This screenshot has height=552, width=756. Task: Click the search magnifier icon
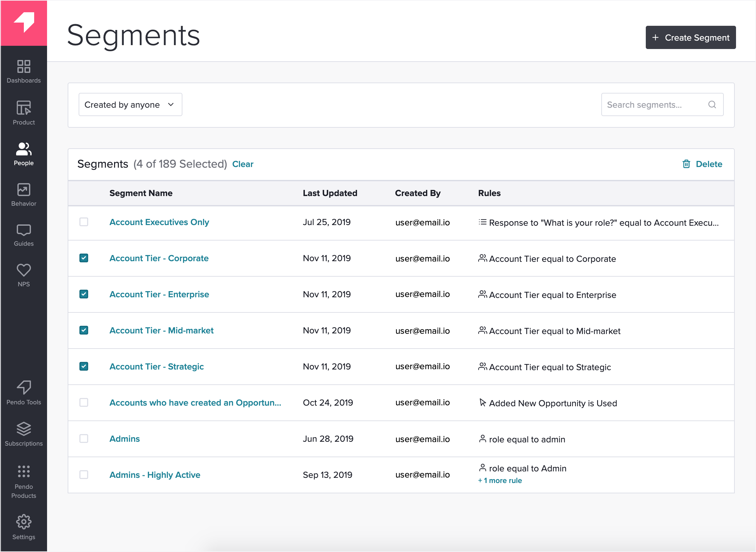pyautogui.click(x=712, y=104)
